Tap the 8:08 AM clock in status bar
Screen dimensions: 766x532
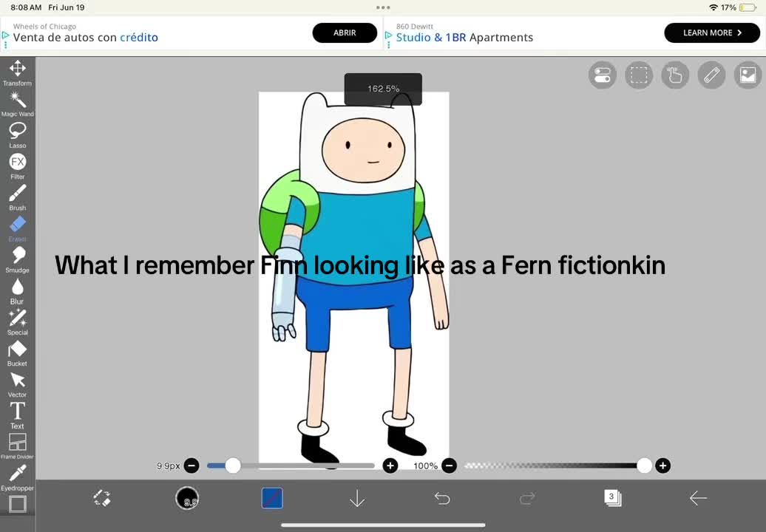(x=26, y=7)
